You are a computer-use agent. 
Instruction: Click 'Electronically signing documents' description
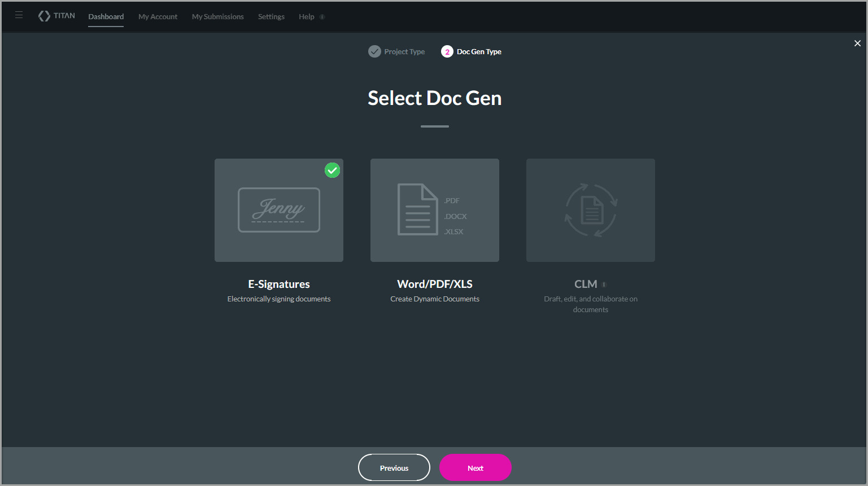279,299
